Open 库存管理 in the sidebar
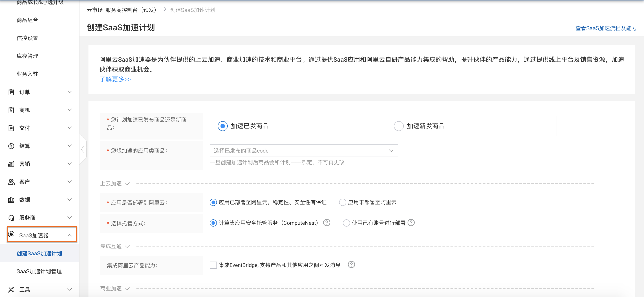This screenshot has width=644, height=297. [27, 56]
